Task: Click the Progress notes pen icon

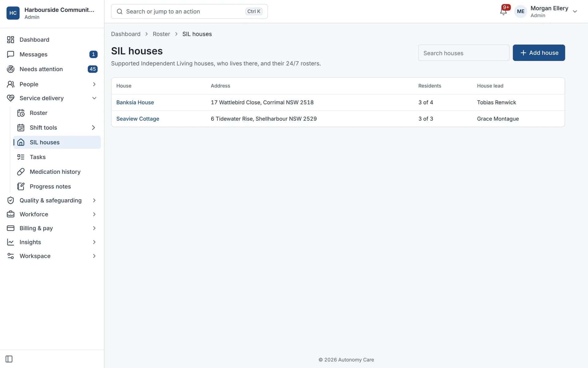Action: click(21, 186)
